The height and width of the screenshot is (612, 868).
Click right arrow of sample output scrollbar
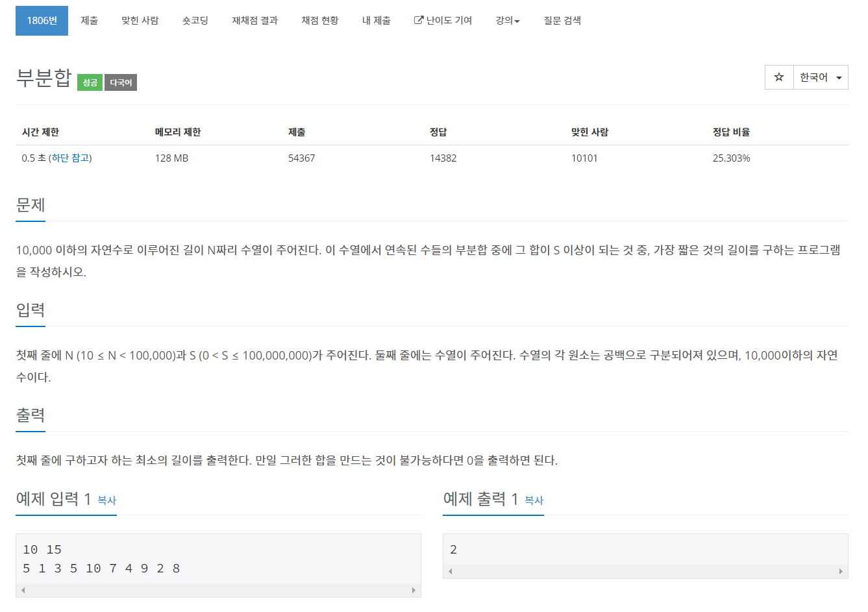pos(841,571)
